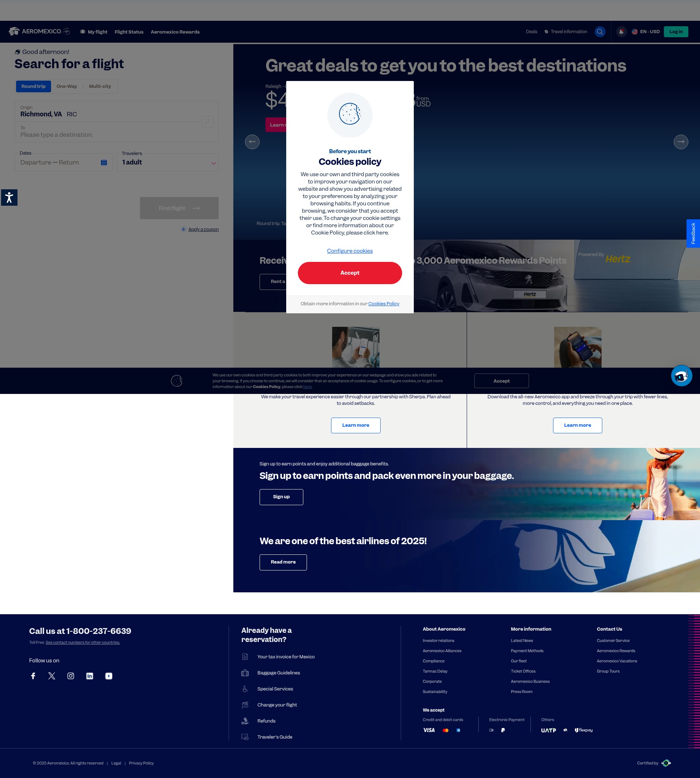Click Departure — Return dates field

tap(63, 162)
